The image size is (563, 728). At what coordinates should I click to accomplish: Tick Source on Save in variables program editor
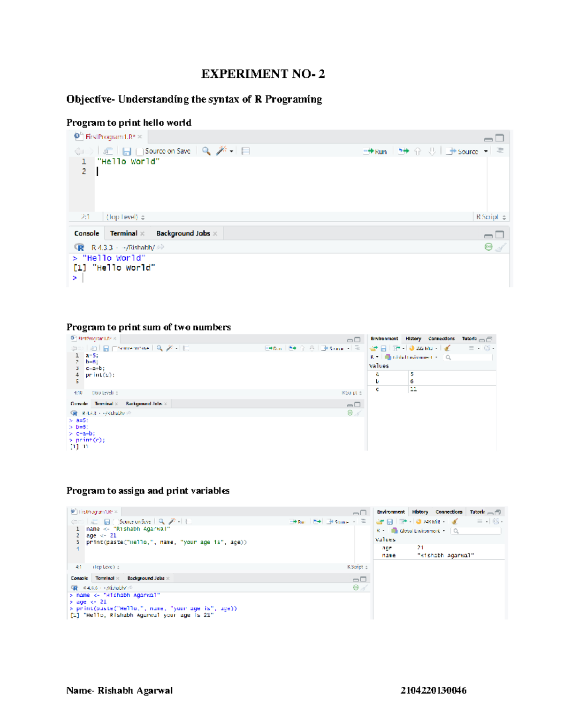pos(115,522)
